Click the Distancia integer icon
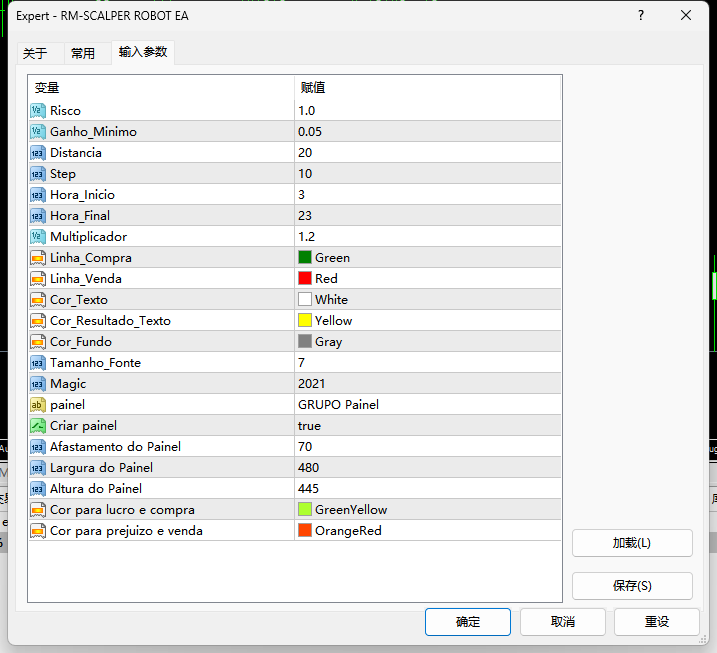The height and width of the screenshot is (653, 717). click(x=38, y=153)
